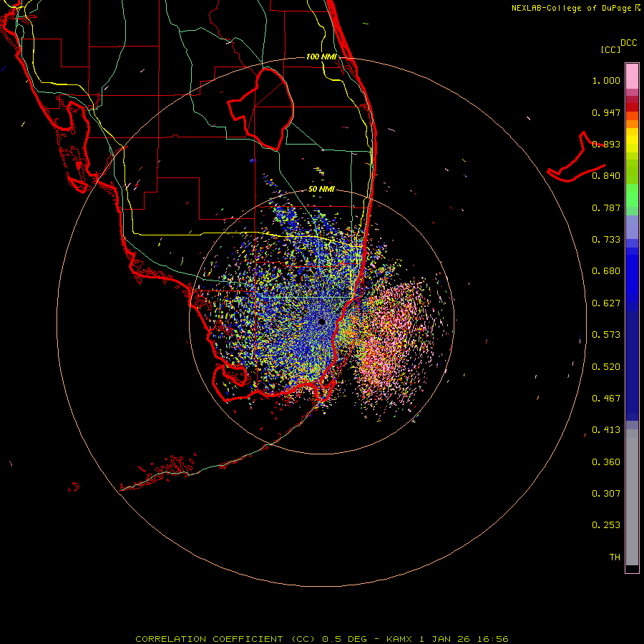Click the 0.680 color scale label
644x644 pixels.
click(x=606, y=271)
